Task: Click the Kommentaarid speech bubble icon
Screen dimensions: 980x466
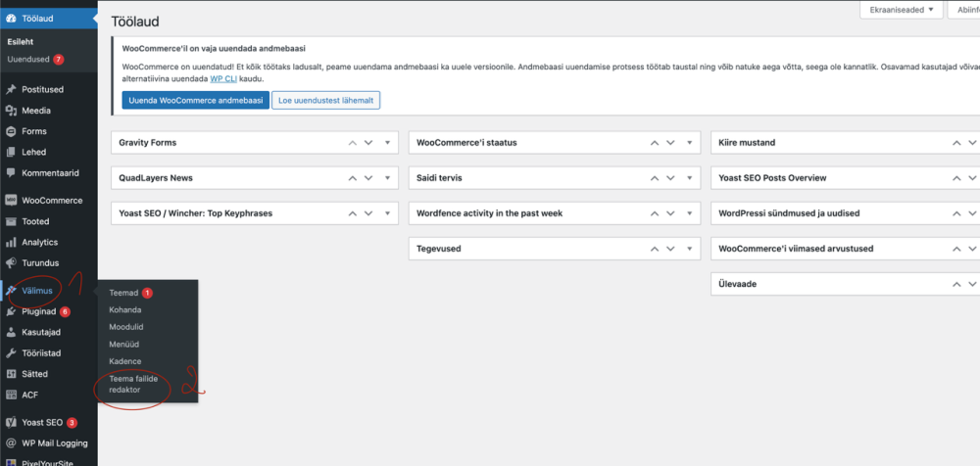Action: 11,172
